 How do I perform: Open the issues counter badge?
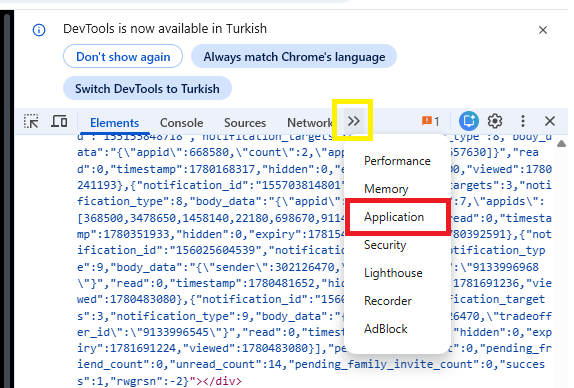tap(430, 121)
